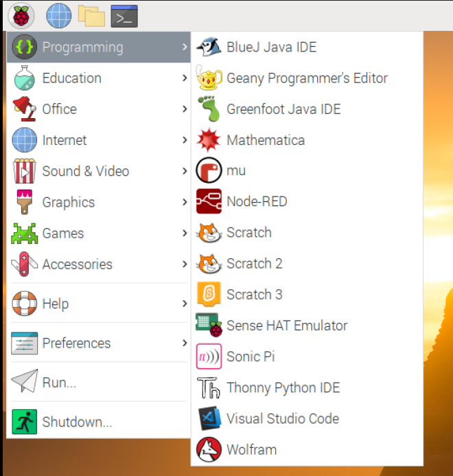453x476 pixels.
Task: Click the Run paper plane icon
Action: 24,381
